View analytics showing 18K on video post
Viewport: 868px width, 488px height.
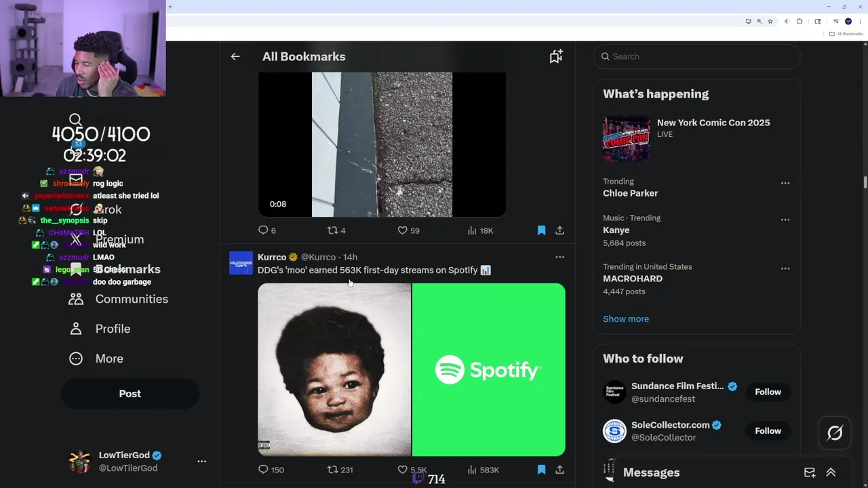click(x=480, y=230)
